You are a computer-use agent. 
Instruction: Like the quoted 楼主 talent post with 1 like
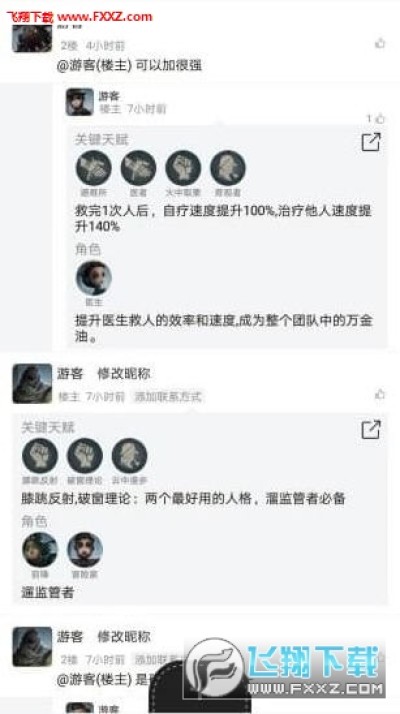[380, 119]
